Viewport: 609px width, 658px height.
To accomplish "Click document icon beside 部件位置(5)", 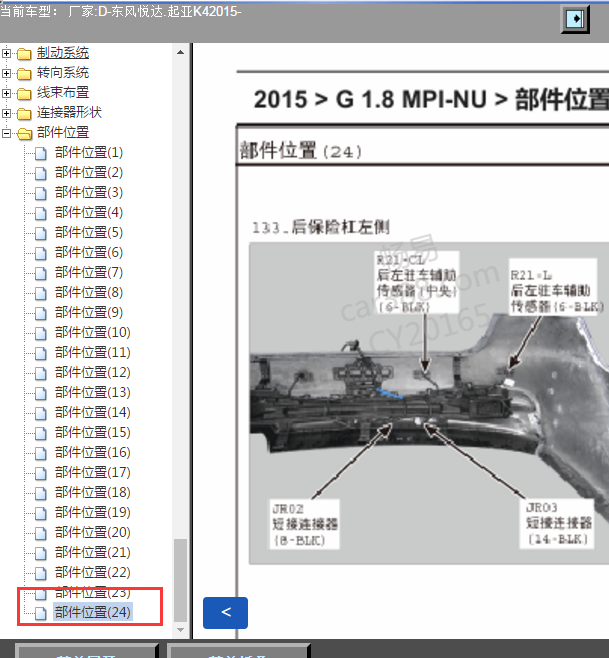I will [41, 234].
